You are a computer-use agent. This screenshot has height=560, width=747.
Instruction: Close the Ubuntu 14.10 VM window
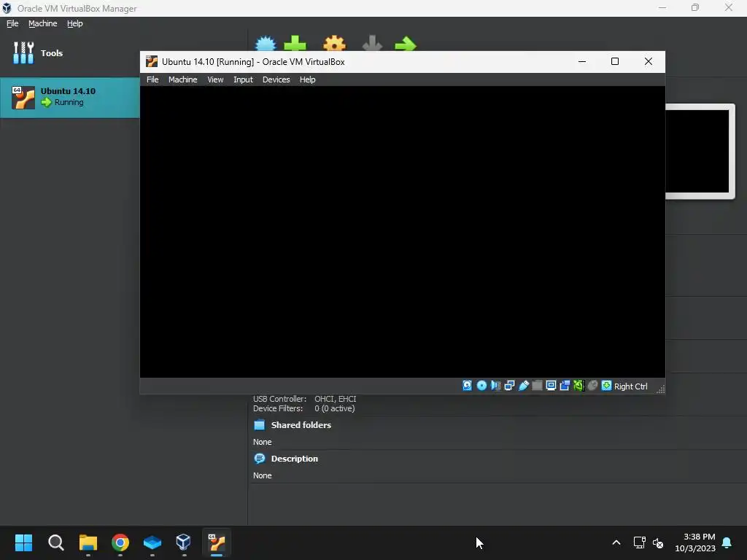(x=648, y=61)
